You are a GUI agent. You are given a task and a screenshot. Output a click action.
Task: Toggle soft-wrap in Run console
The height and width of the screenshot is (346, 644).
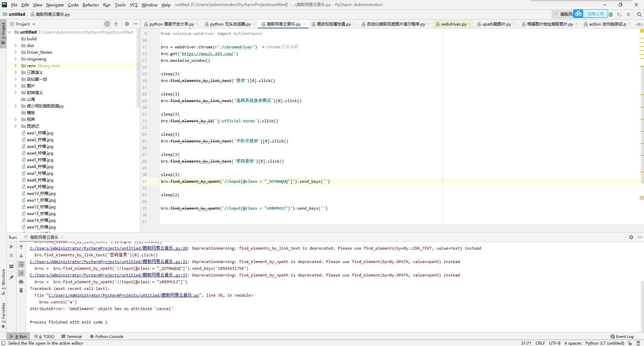pyautogui.click(x=21, y=264)
